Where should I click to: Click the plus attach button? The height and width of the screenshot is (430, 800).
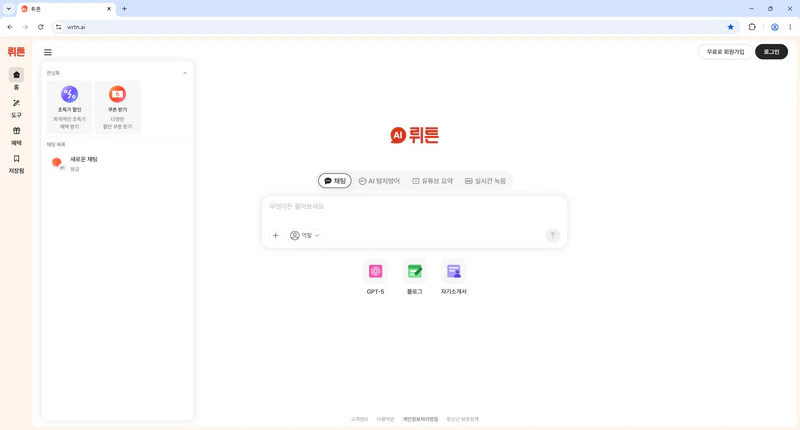click(x=276, y=235)
